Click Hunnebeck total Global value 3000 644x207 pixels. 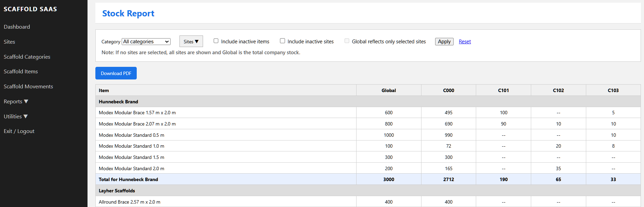pyautogui.click(x=389, y=179)
